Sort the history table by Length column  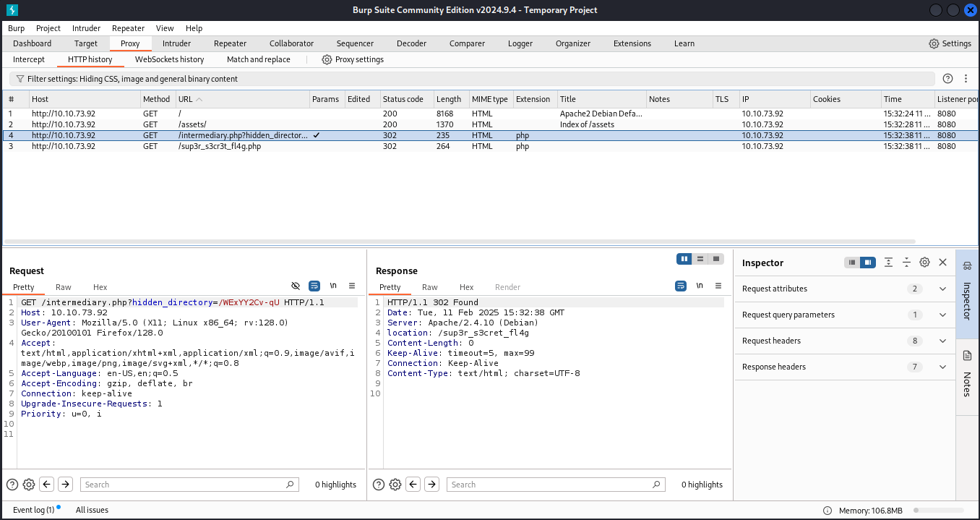(452, 99)
